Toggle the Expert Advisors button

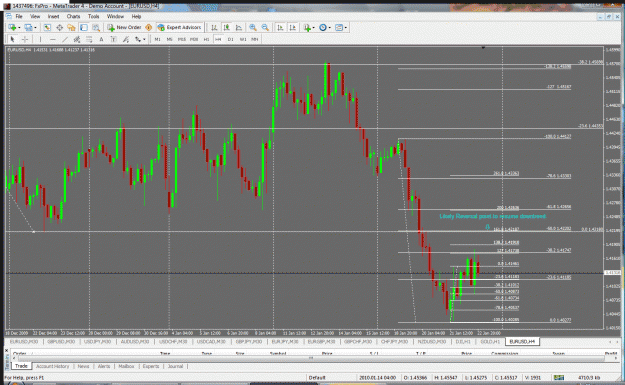click(179, 28)
